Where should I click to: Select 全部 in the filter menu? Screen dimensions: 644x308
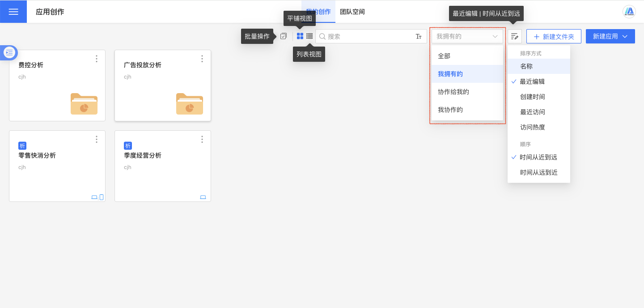tap(444, 56)
